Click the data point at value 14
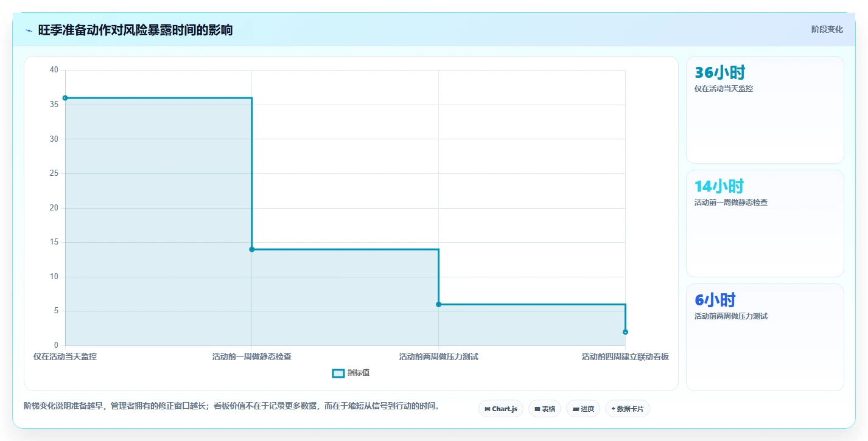868x441 pixels. pos(252,249)
